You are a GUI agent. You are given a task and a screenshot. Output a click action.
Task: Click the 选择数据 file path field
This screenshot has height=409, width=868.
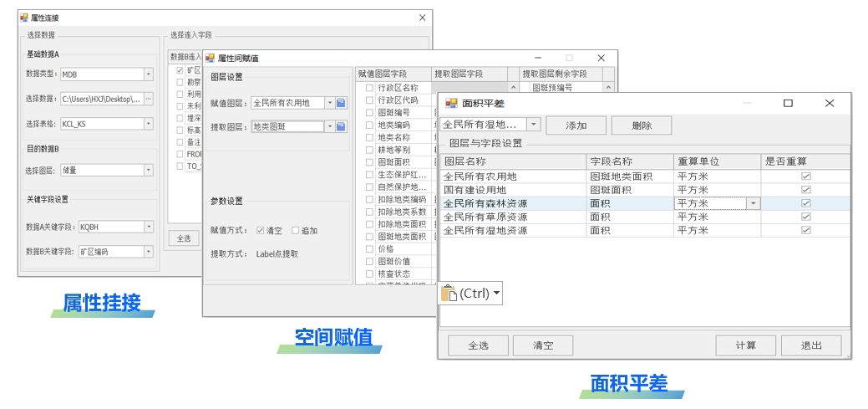[102, 99]
